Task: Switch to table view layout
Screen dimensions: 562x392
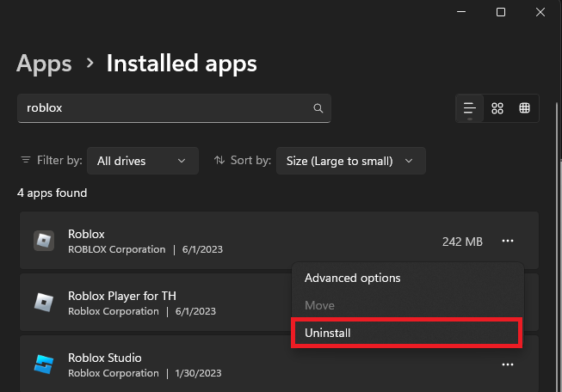Action: (x=524, y=108)
